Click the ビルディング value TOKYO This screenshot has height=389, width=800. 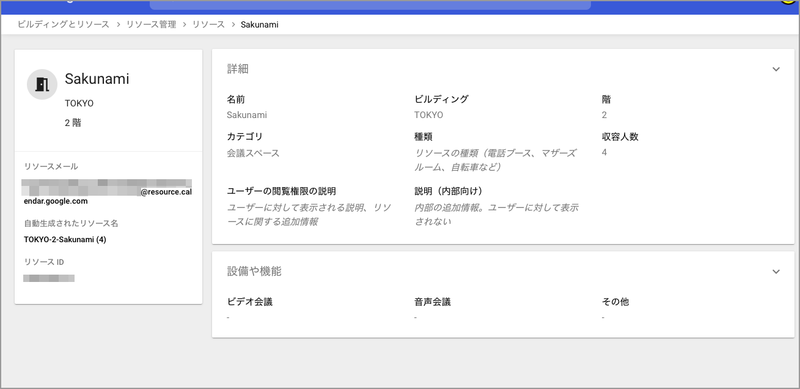click(x=429, y=115)
